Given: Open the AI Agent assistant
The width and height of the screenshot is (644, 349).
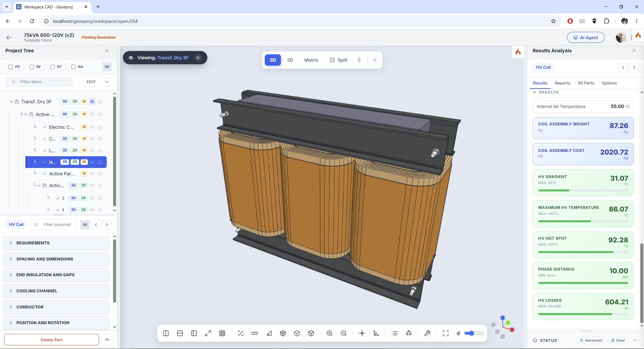Looking at the screenshot, I should pyautogui.click(x=586, y=38).
